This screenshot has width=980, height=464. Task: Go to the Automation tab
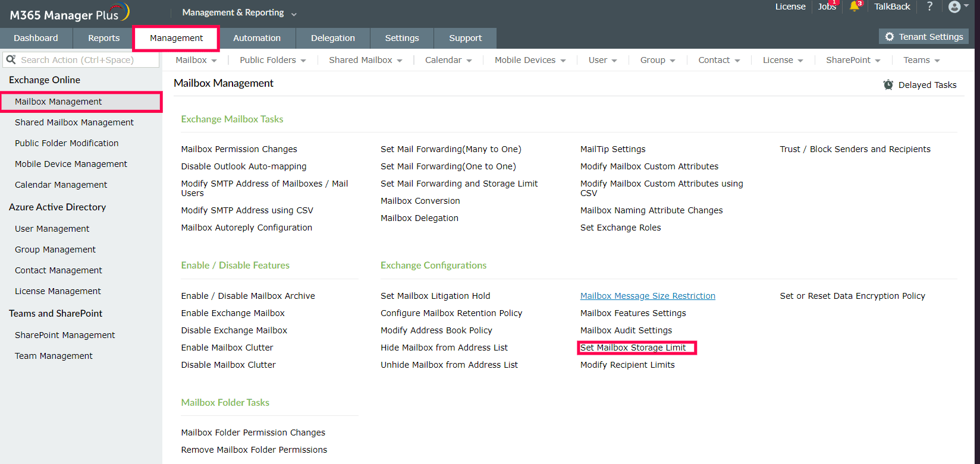tap(257, 38)
